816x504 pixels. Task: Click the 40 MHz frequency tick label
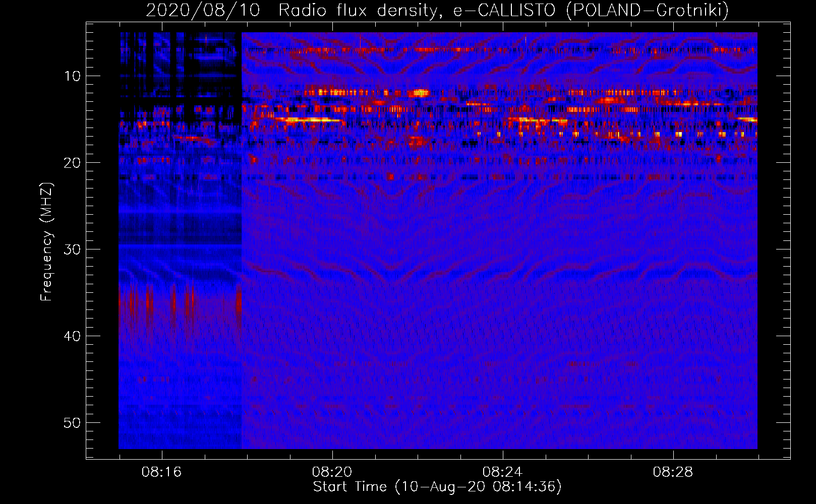click(72, 336)
